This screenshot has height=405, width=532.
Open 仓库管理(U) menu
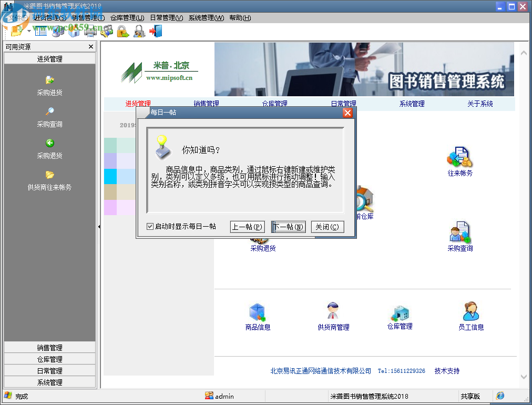(x=127, y=18)
